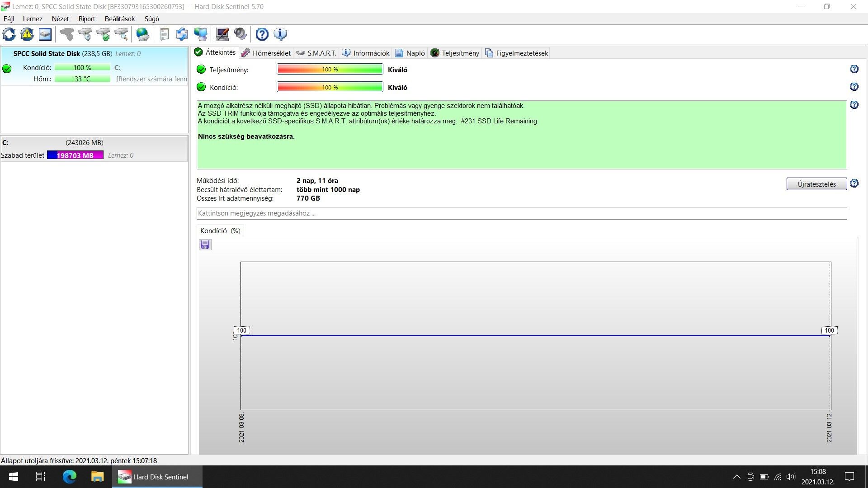868x488 pixels.
Task: Open the Lemez menu
Action: pyautogui.click(x=33, y=19)
